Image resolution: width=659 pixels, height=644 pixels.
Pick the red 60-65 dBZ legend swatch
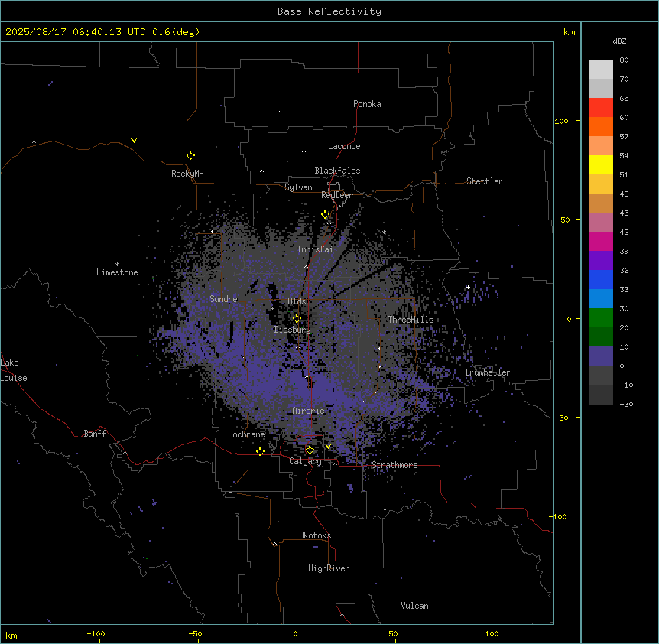(x=601, y=108)
